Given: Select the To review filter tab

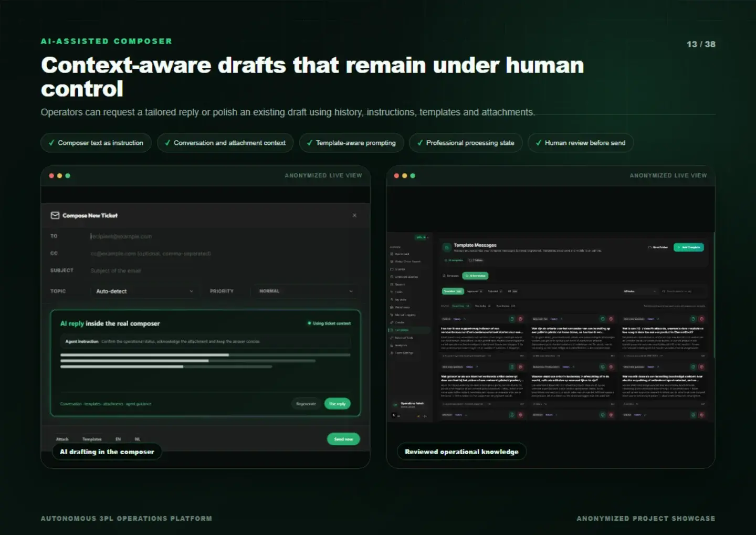Looking at the screenshot, I should tap(453, 291).
